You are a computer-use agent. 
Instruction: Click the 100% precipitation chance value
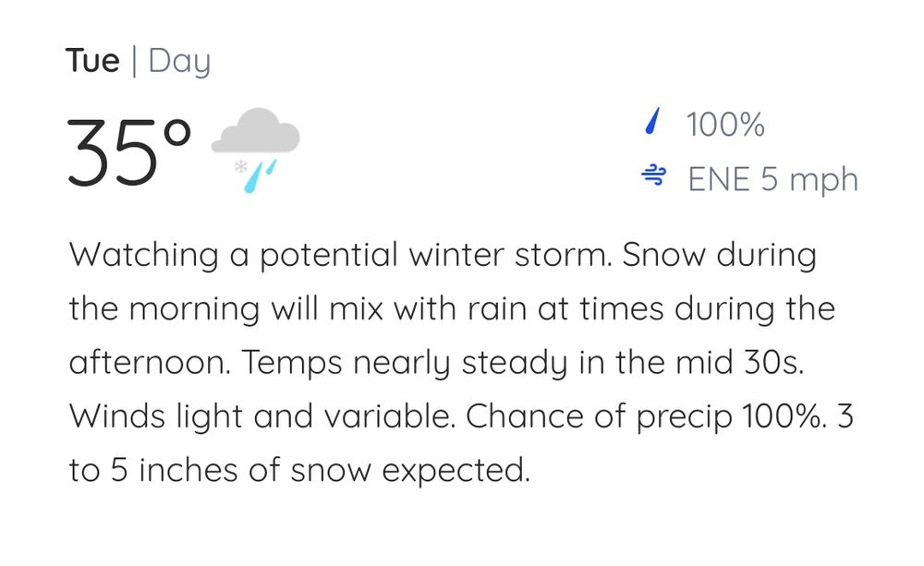(x=725, y=124)
